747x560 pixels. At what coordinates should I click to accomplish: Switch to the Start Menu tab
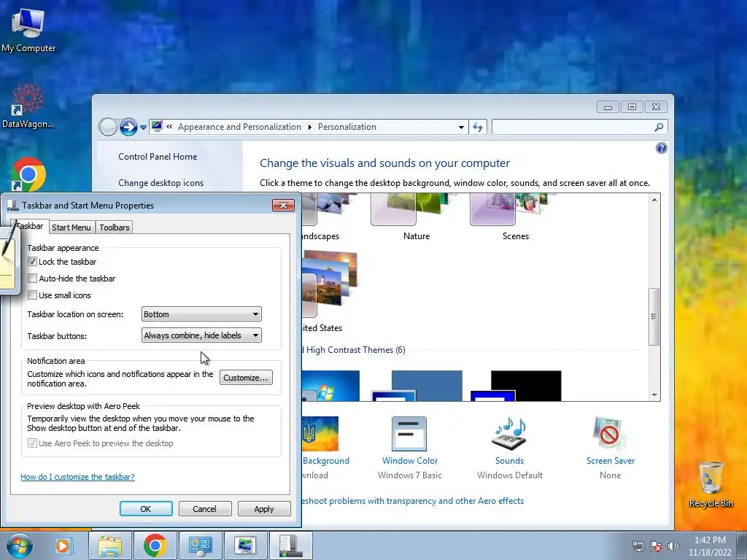point(71,227)
